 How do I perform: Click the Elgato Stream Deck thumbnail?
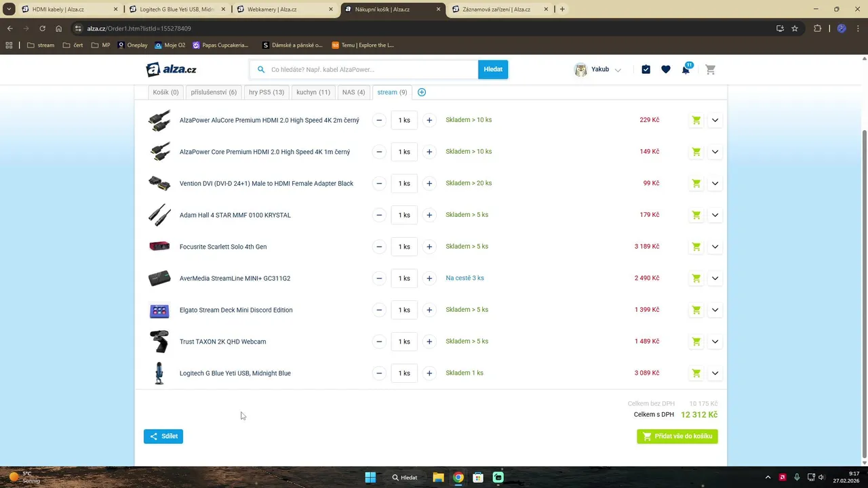159,310
